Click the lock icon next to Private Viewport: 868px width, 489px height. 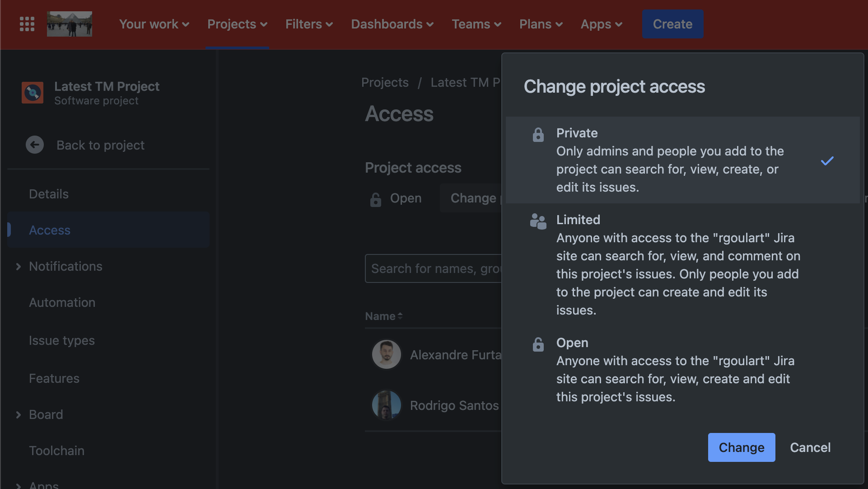point(538,134)
